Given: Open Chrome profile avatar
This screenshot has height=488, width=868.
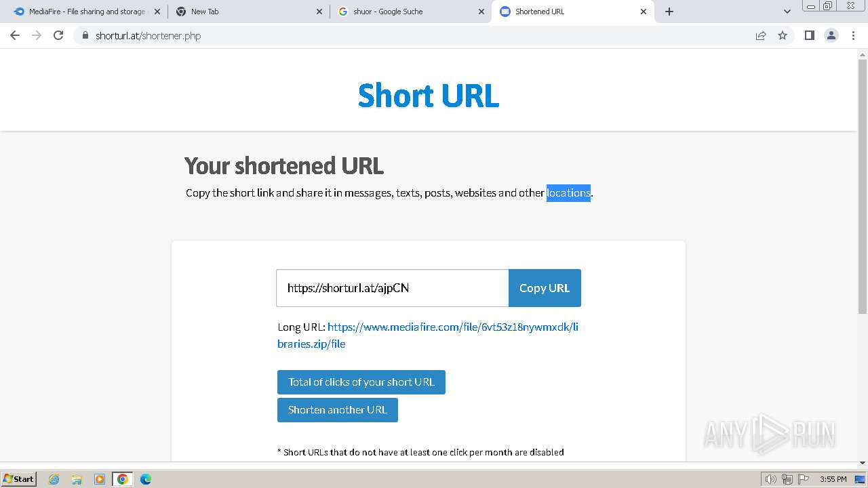Looking at the screenshot, I should 831,36.
